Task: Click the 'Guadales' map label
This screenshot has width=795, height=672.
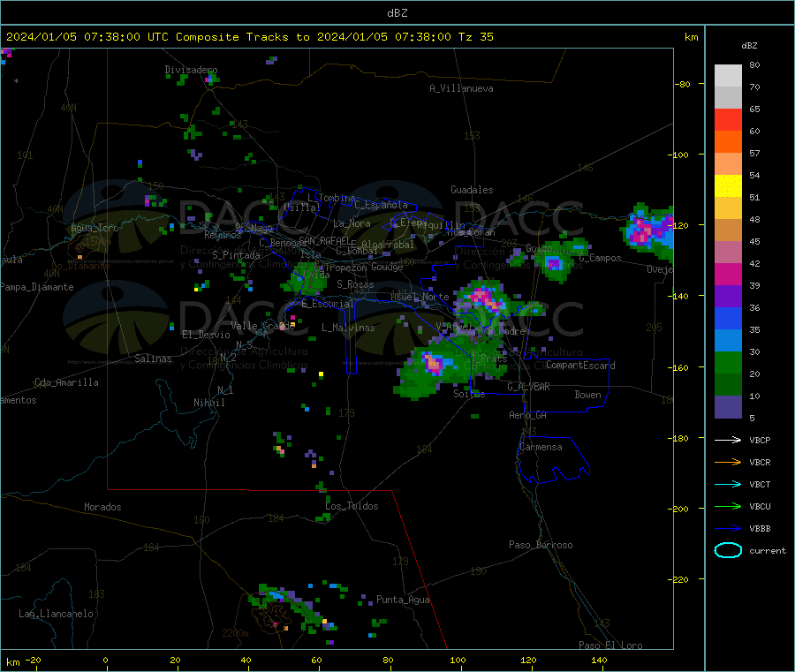Action: click(x=472, y=190)
